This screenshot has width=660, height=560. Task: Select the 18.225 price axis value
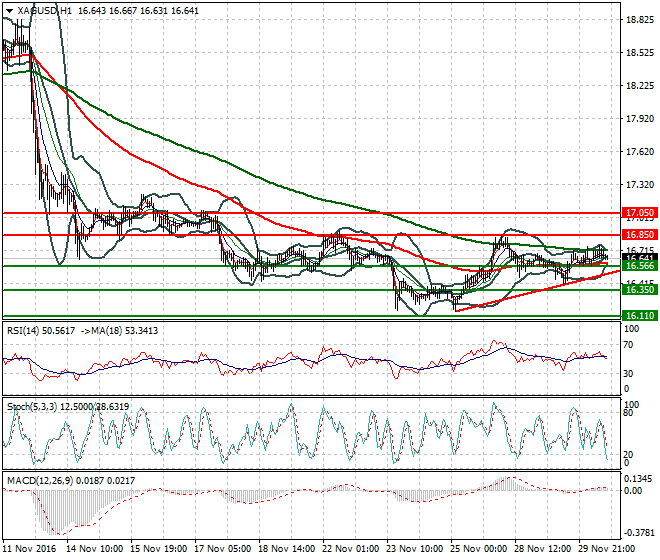(x=640, y=85)
